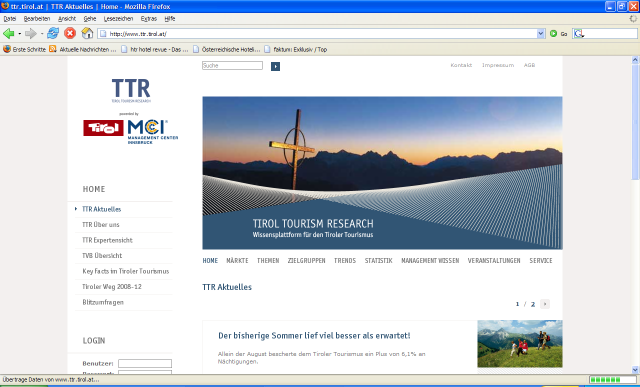Click the scrollbar down arrow

[x=635, y=370]
